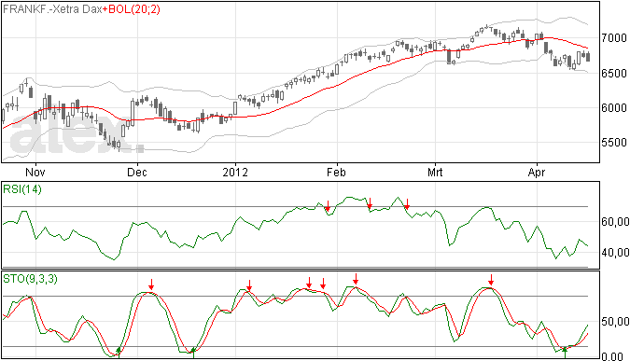Screen dimensions: 644x361
Task: Open the STO(9,3,3) indicator label
Action: coord(30,279)
